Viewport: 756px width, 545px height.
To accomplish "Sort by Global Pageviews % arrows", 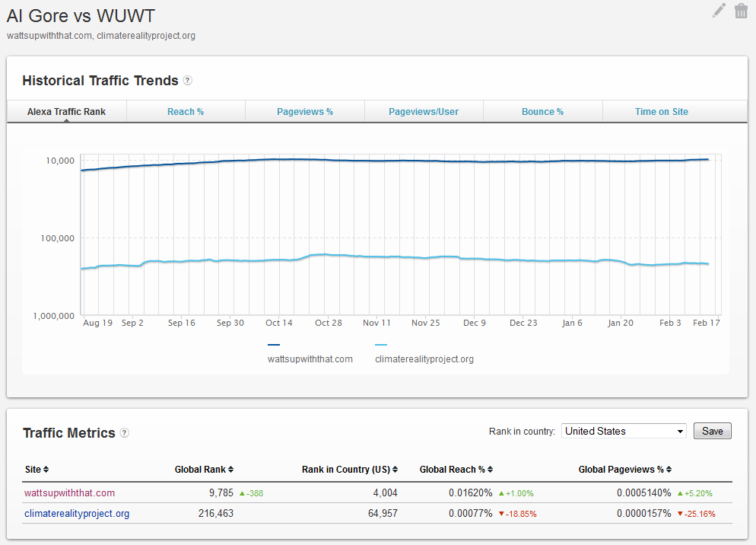I will click(x=669, y=469).
